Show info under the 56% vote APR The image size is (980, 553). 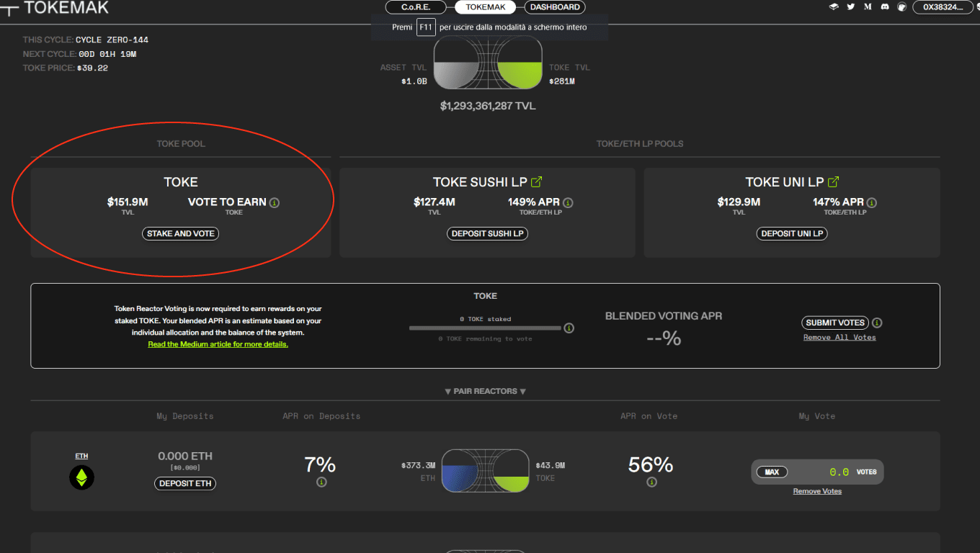click(x=651, y=482)
